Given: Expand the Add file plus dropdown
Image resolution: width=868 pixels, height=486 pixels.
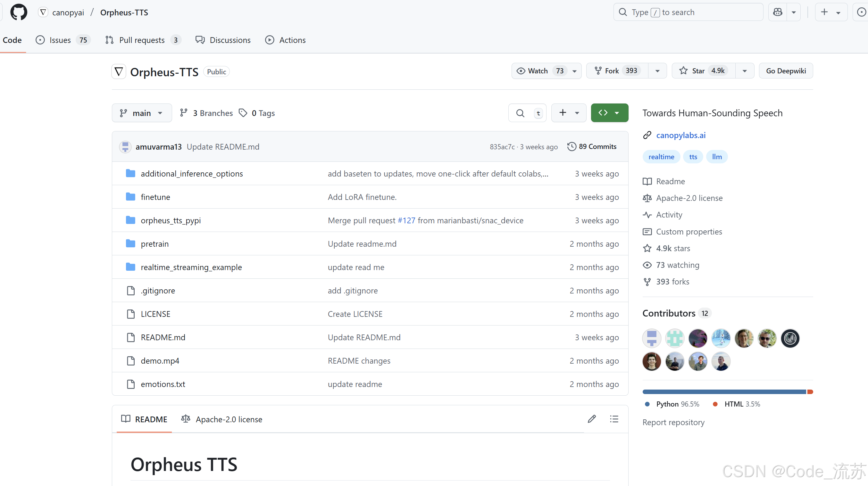Looking at the screenshot, I should tap(568, 113).
